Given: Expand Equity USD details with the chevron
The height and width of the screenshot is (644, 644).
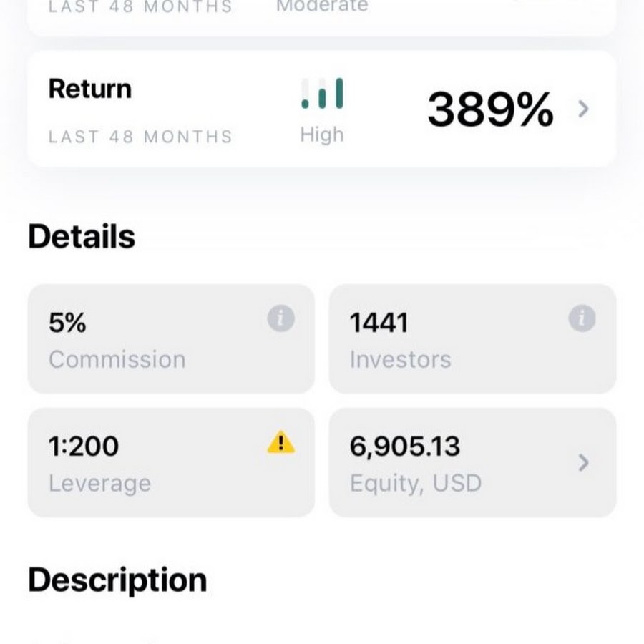Looking at the screenshot, I should (583, 463).
